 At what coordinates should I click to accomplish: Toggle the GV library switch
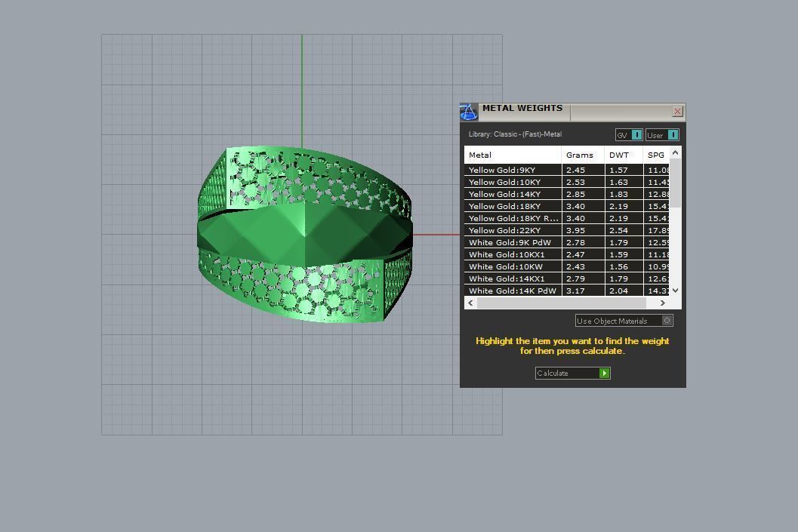(x=629, y=135)
